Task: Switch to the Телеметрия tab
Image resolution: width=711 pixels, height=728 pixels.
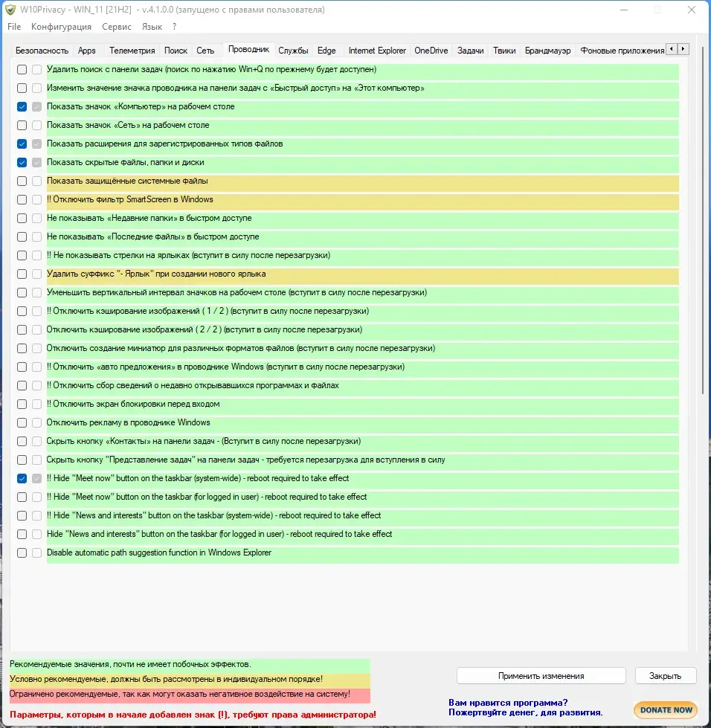Action: tap(132, 51)
